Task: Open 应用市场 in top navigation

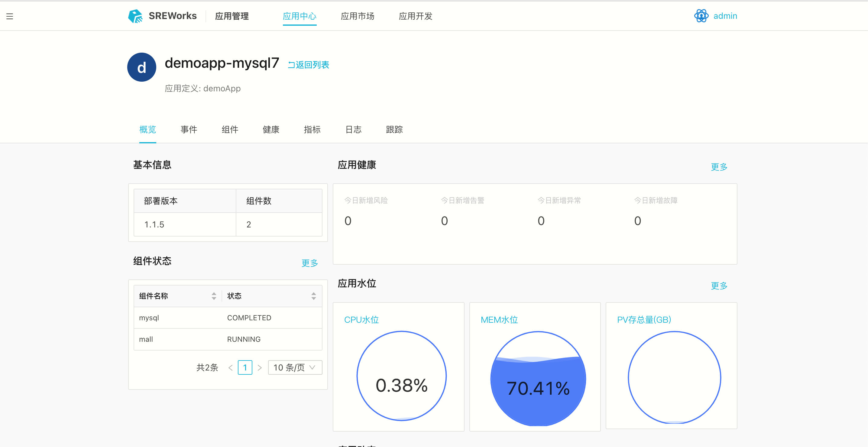Action: [x=357, y=16]
